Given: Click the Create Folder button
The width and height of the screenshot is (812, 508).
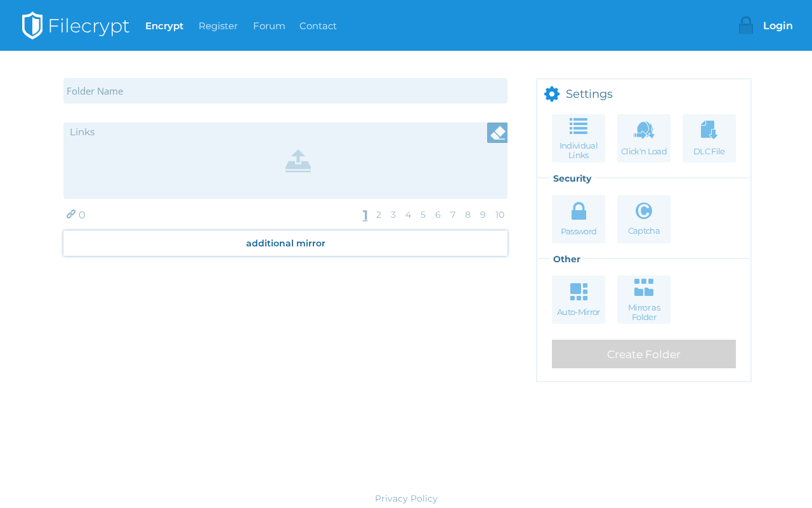Looking at the screenshot, I should 644,354.
